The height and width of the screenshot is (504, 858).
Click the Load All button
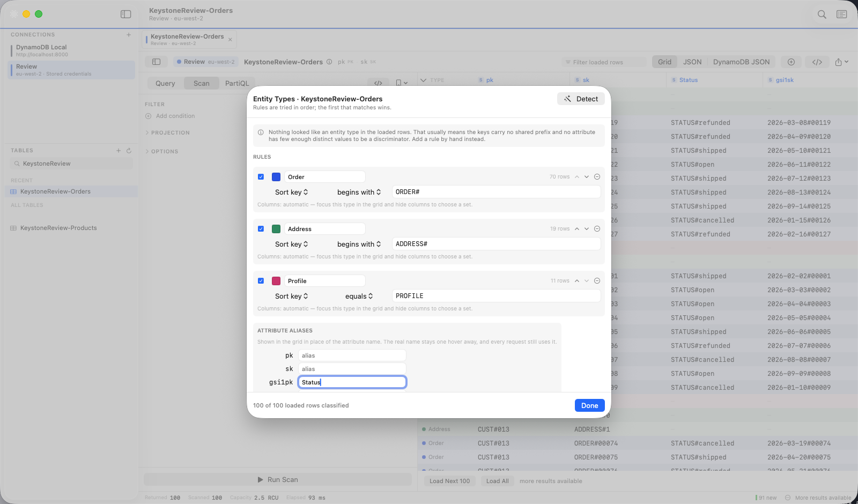497,481
